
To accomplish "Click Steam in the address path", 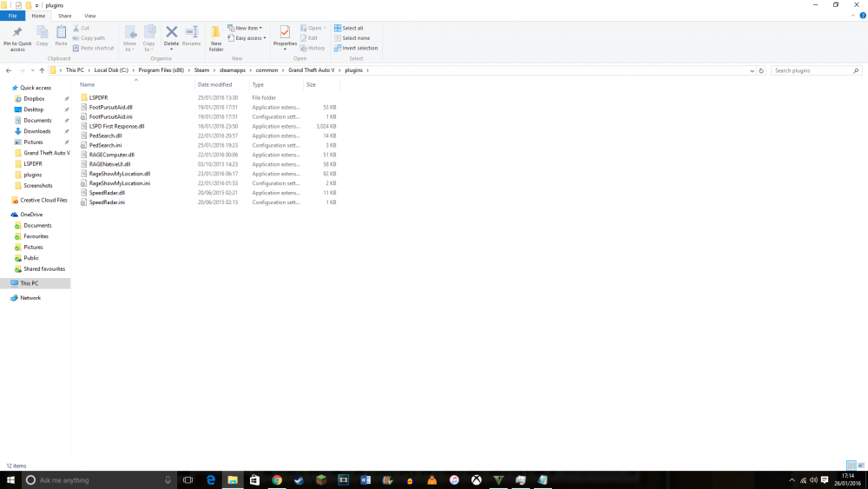I will pyautogui.click(x=201, y=70).
